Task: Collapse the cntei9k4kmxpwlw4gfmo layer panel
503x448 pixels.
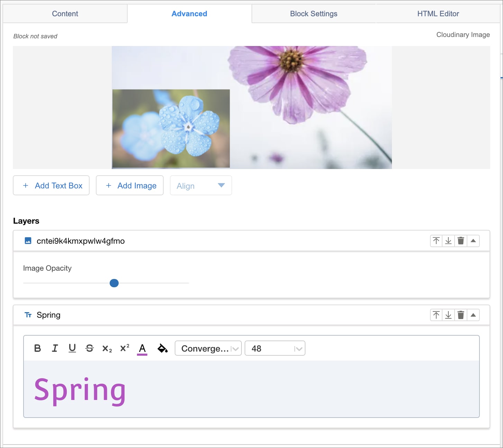Action: click(473, 241)
